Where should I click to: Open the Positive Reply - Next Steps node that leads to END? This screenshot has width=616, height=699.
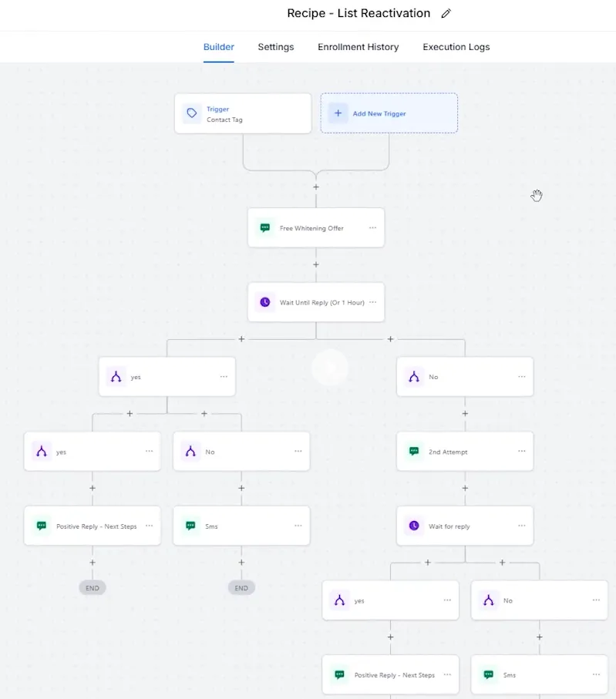coord(93,526)
